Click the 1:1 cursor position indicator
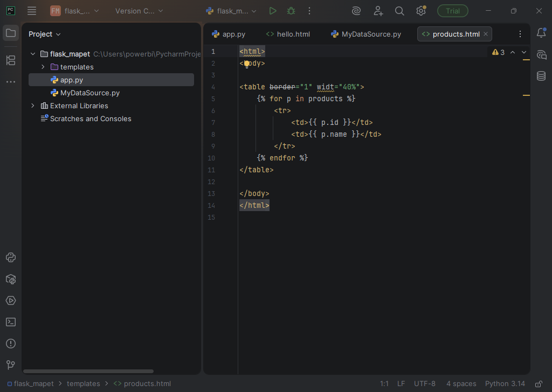Screen dimensions: 552x392 tap(384, 383)
